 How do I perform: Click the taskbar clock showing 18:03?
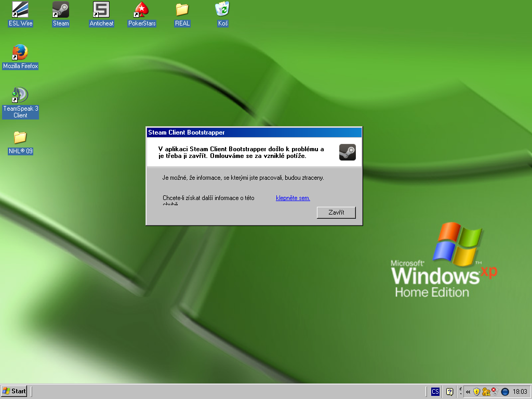520,392
